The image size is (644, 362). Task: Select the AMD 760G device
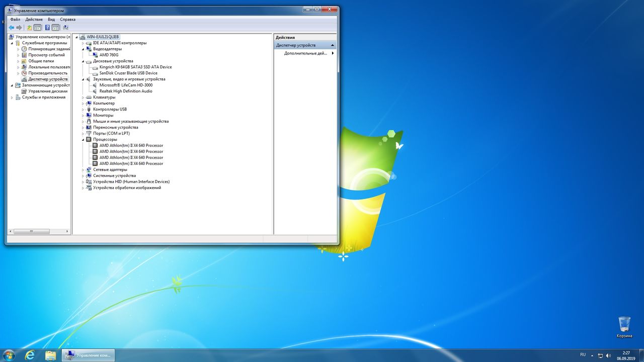pos(109,55)
